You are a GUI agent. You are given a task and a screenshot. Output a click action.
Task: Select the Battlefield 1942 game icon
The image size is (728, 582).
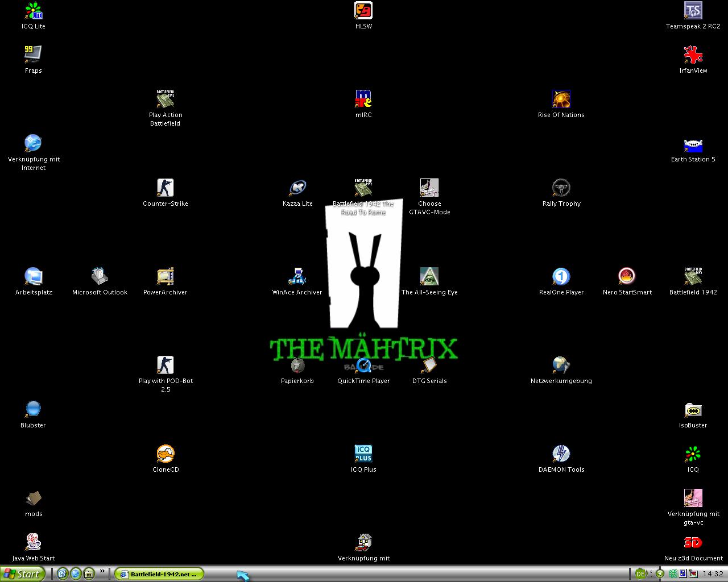(693, 281)
